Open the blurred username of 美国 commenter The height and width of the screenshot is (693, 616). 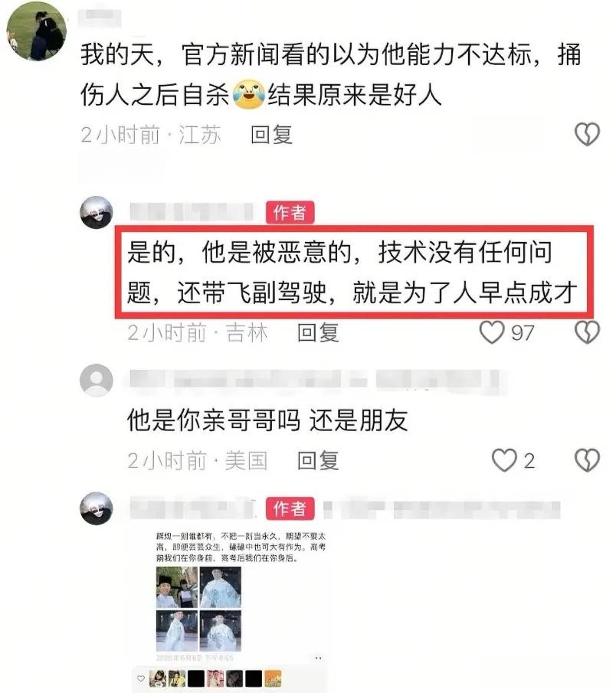316,381
